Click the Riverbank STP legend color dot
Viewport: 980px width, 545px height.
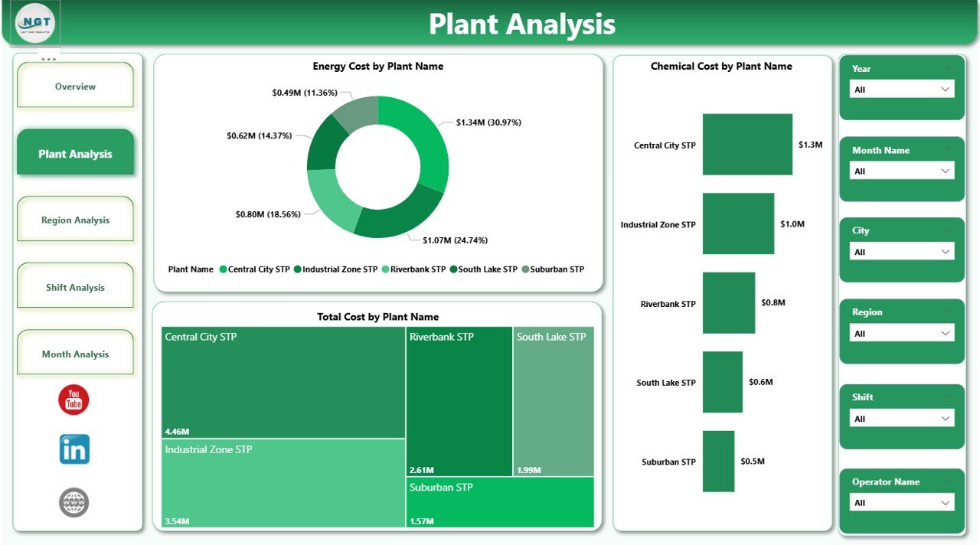385,269
